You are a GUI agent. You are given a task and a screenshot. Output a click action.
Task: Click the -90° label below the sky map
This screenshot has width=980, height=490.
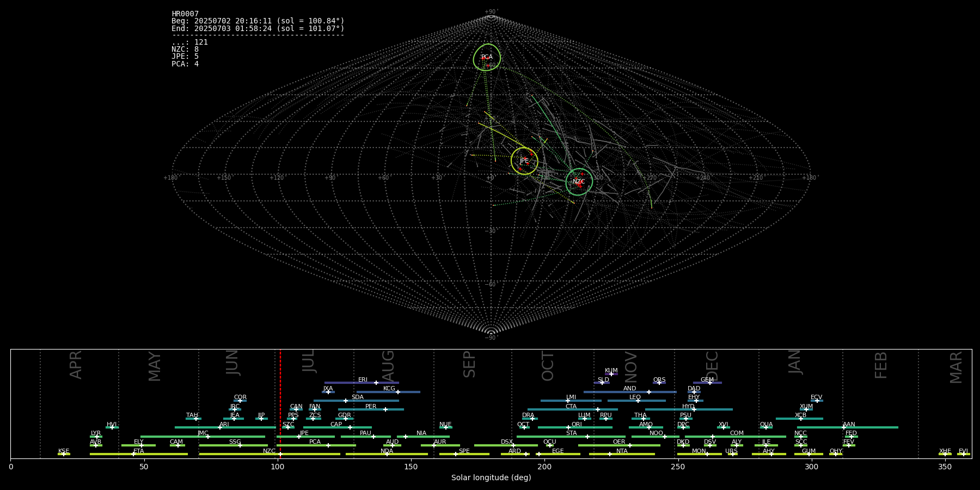(x=491, y=338)
